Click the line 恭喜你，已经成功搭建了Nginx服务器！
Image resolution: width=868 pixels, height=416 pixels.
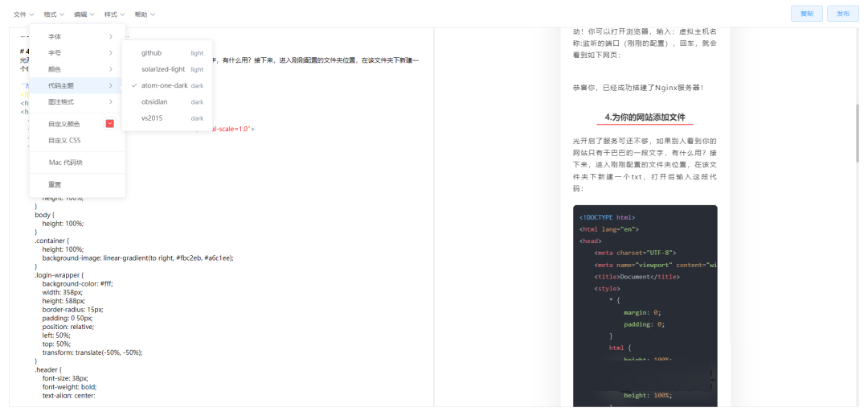coord(637,88)
